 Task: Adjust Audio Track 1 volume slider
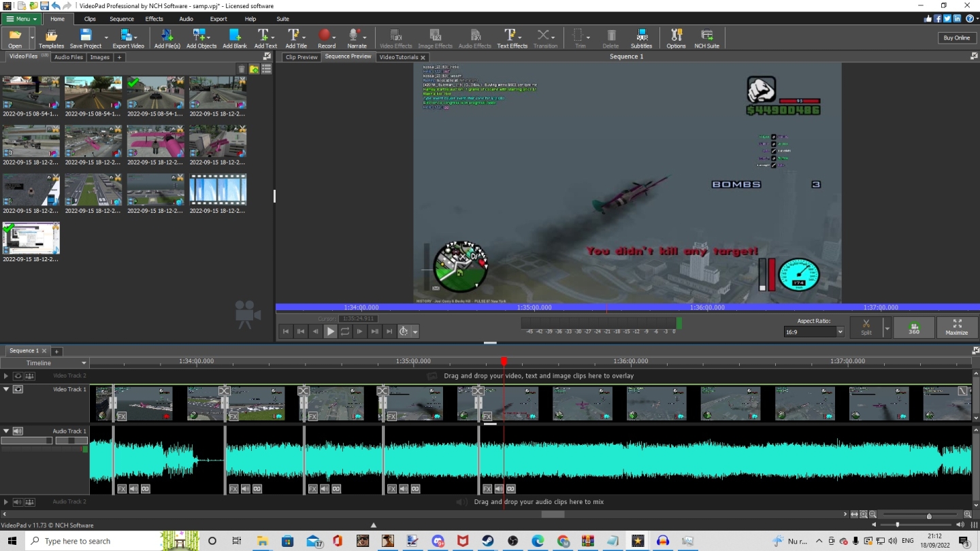[27, 441]
